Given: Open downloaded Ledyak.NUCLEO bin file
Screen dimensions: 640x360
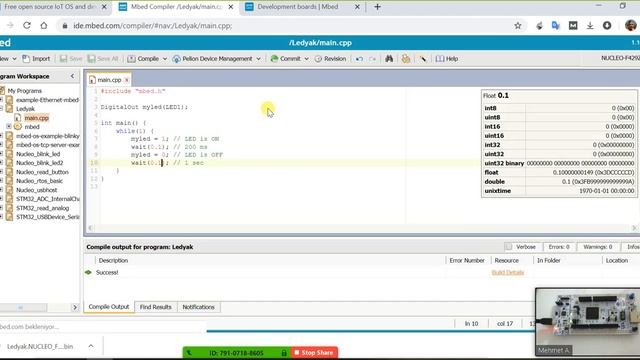Looking at the screenshot, I should [40, 346].
